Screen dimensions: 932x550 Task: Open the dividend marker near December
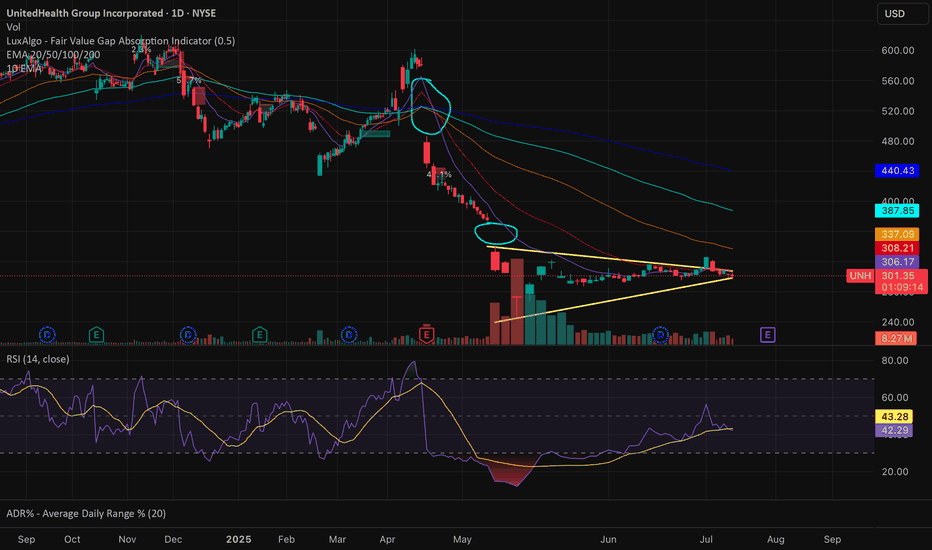pyautogui.click(x=188, y=335)
